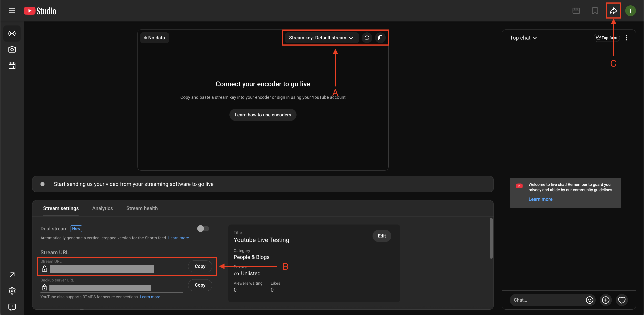Click the heart reaction icon in chat

point(621,300)
